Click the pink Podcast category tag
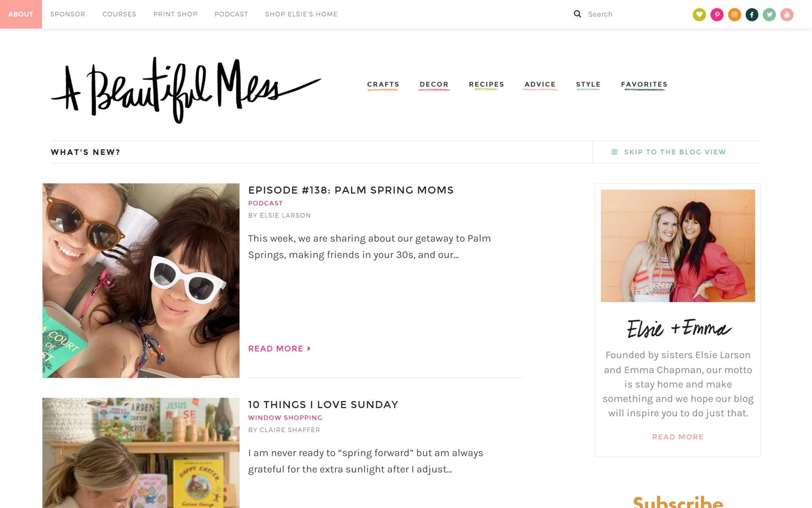 [x=265, y=203]
